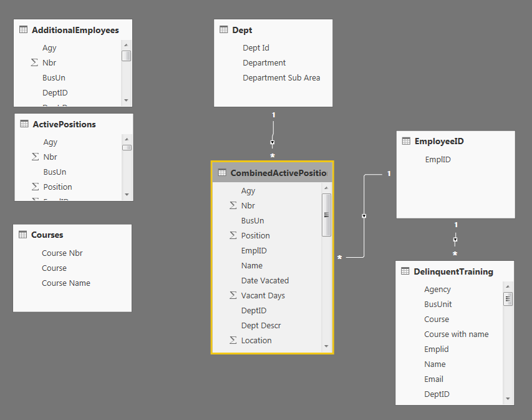Select the EmployeeID table title
The width and height of the screenshot is (532, 420).
click(x=439, y=141)
